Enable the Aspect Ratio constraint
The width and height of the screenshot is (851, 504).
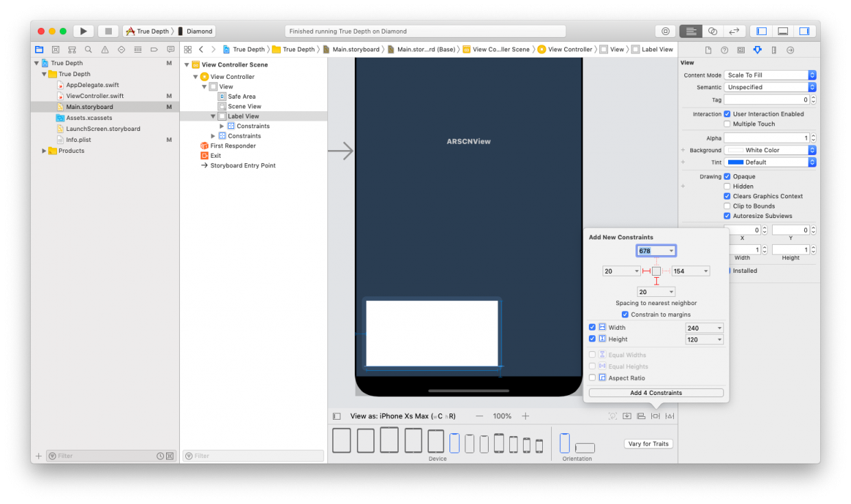point(592,378)
